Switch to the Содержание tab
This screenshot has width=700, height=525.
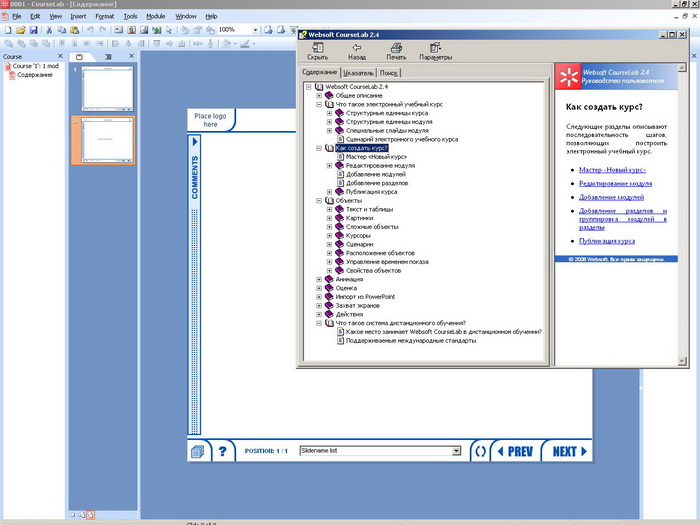[x=319, y=72]
